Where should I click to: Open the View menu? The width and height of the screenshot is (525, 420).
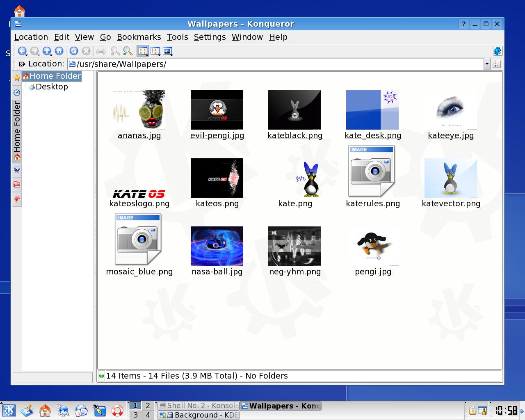pos(84,37)
